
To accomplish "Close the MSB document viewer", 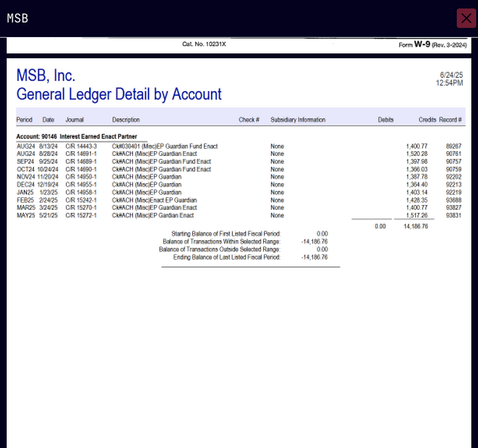I will 466,18.
